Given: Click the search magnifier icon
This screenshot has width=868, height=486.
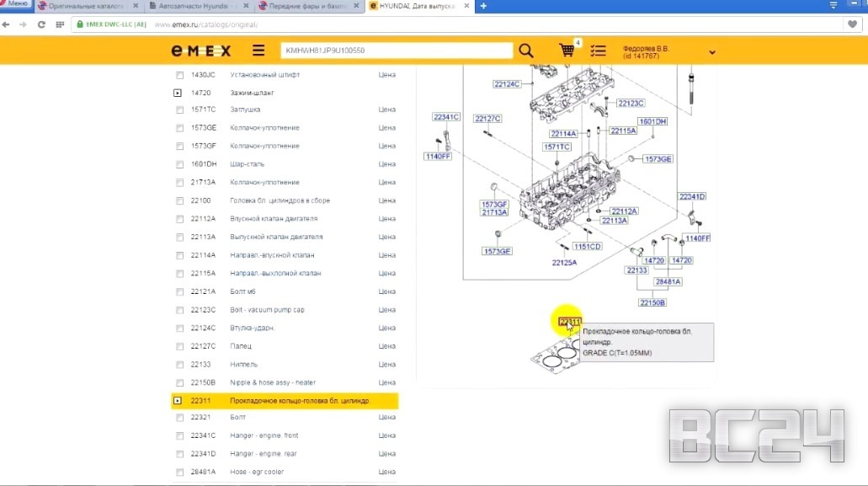Looking at the screenshot, I should [526, 51].
